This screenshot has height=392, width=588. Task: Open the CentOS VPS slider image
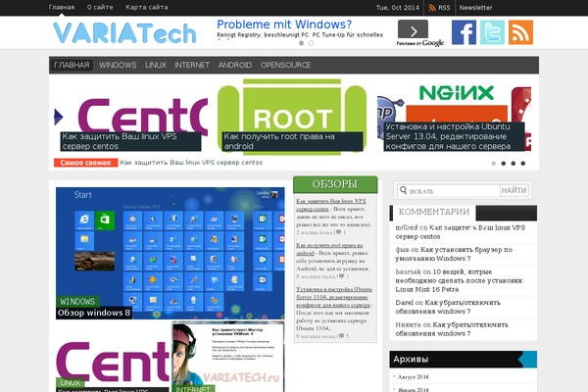click(x=131, y=116)
